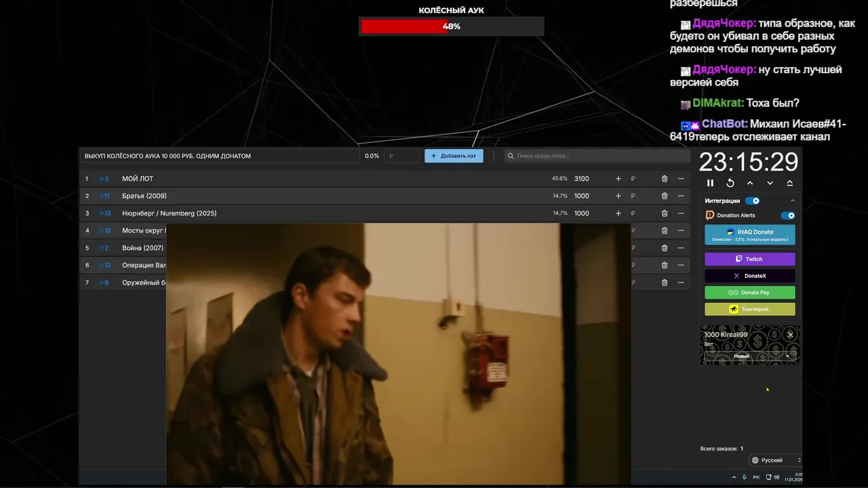Pause the auction timer

(x=710, y=183)
